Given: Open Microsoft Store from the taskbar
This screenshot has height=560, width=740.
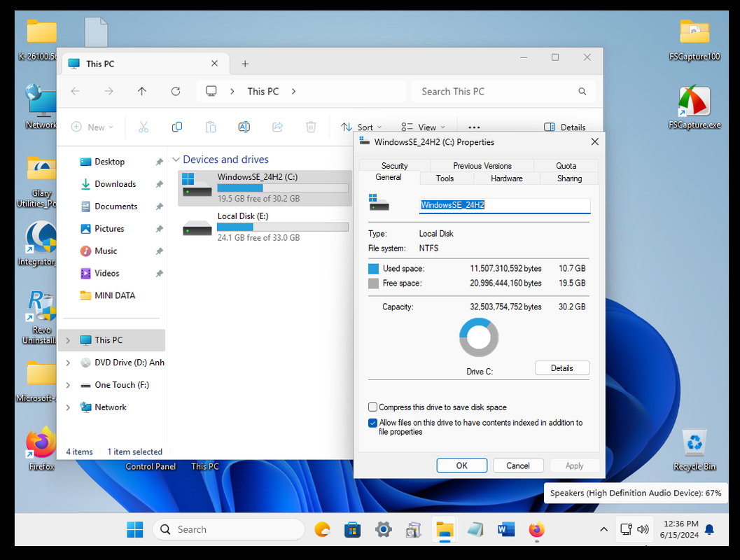Looking at the screenshot, I should coord(353,529).
